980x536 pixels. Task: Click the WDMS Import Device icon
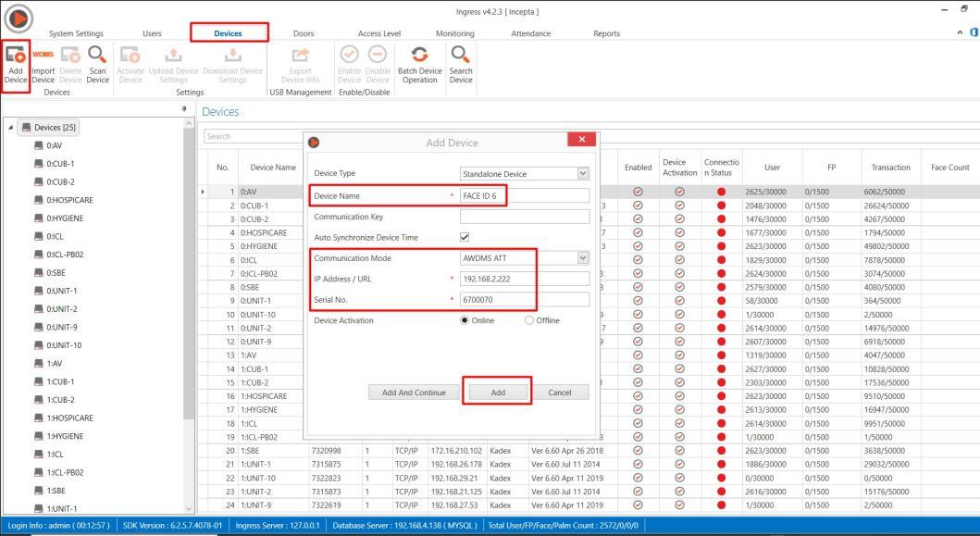pyautogui.click(x=43, y=55)
